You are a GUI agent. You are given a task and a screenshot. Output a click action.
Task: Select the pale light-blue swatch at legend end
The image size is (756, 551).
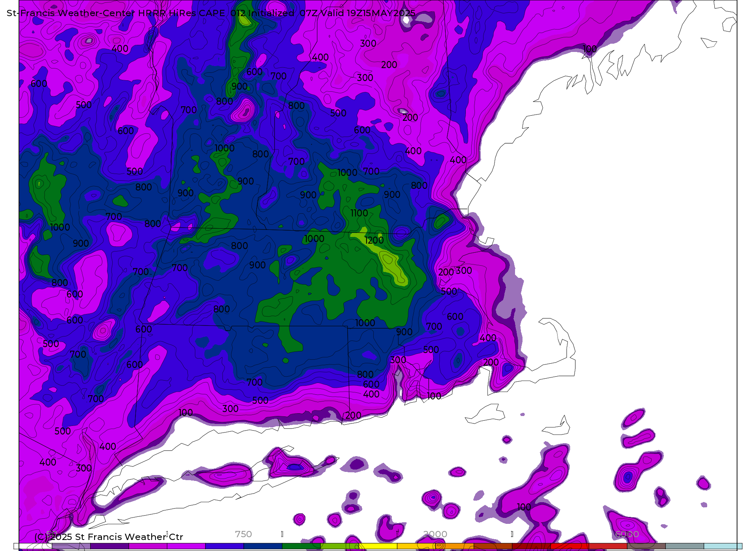[723, 546]
